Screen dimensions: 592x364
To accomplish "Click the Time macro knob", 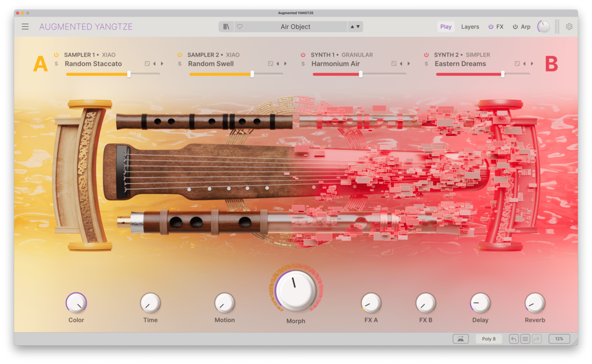I will pyautogui.click(x=150, y=303).
